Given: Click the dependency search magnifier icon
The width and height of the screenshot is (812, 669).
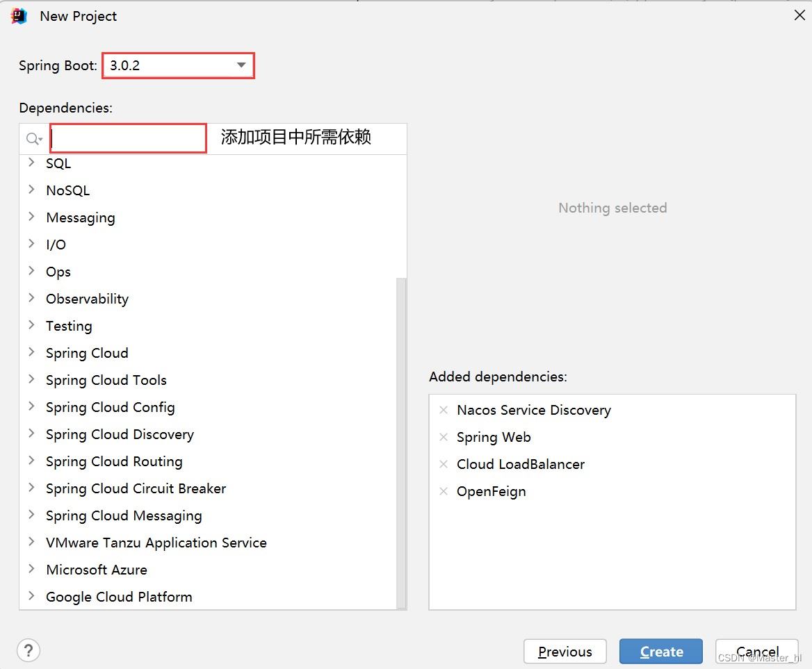Looking at the screenshot, I should point(33,139).
